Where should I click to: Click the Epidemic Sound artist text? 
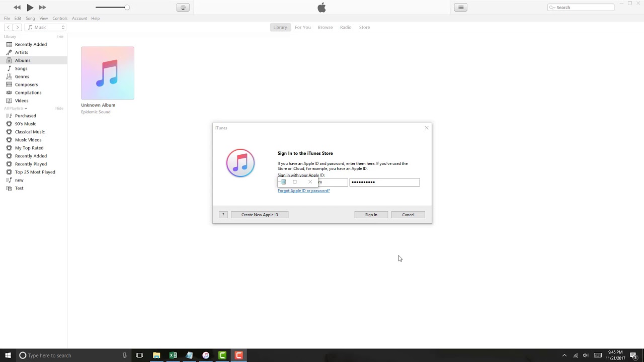tap(96, 112)
